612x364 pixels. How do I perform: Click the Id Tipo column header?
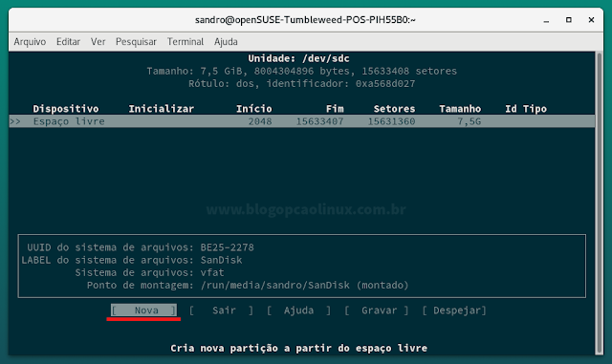coord(526,109)
